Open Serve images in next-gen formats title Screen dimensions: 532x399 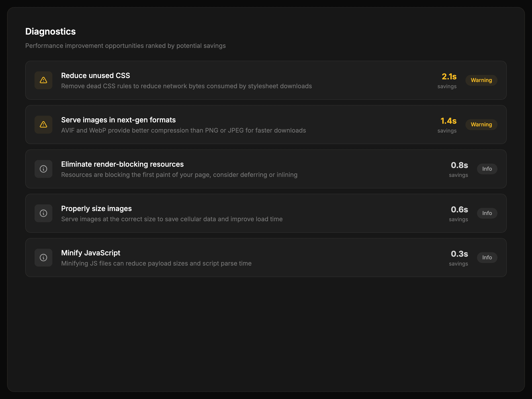[x=118, y=120]
